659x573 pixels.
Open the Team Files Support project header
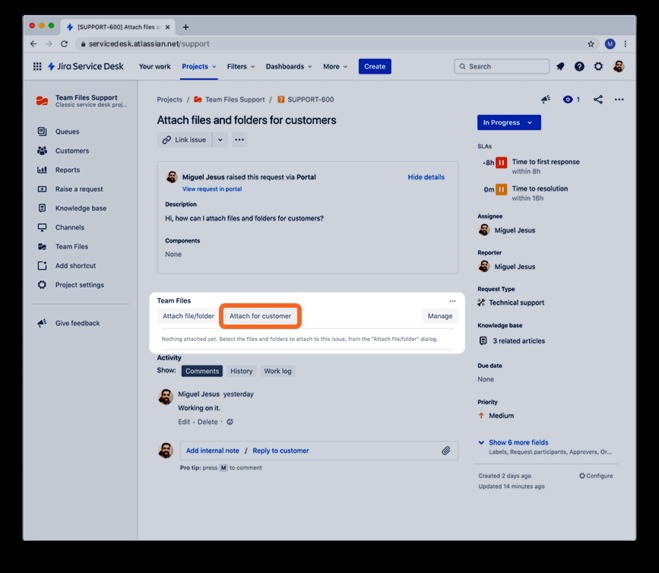point(81,101)
